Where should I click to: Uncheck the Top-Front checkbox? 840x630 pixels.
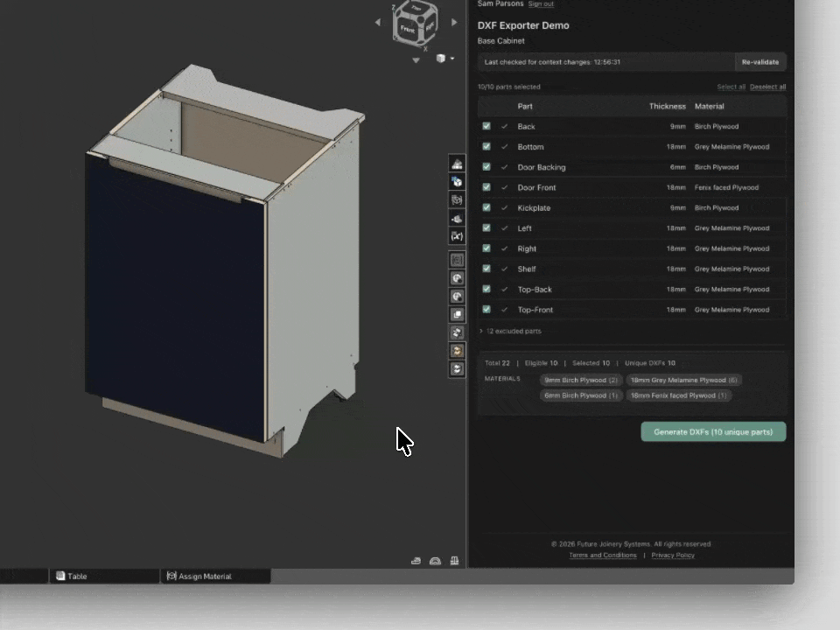pyautogui.click(x=486, y=309)
